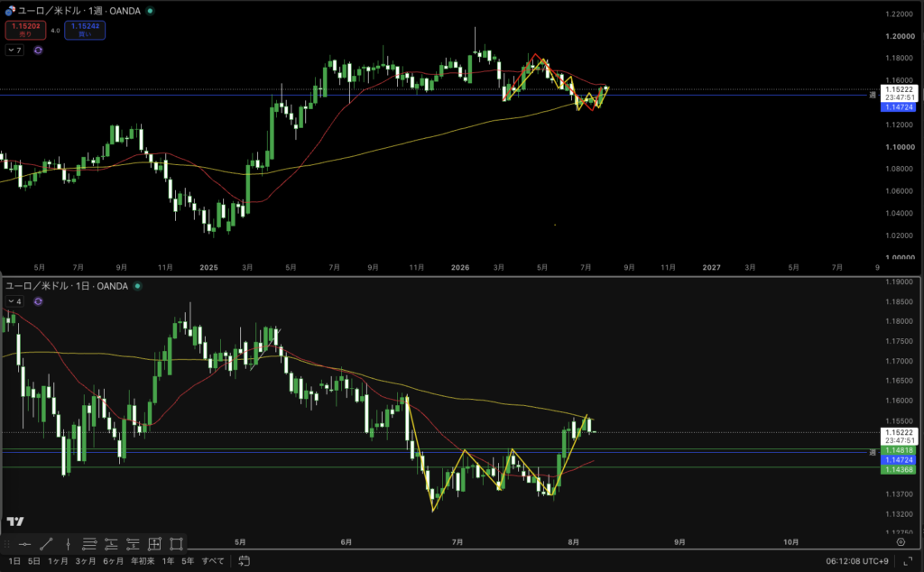The height and width of the screenshot is (572, 924).
Task: Switch to the 年初来 date range
Action: pos(143,561)
